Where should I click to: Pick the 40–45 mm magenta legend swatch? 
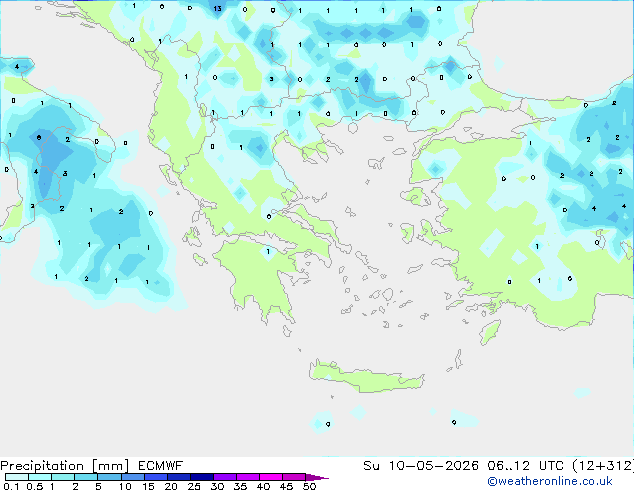271,477
